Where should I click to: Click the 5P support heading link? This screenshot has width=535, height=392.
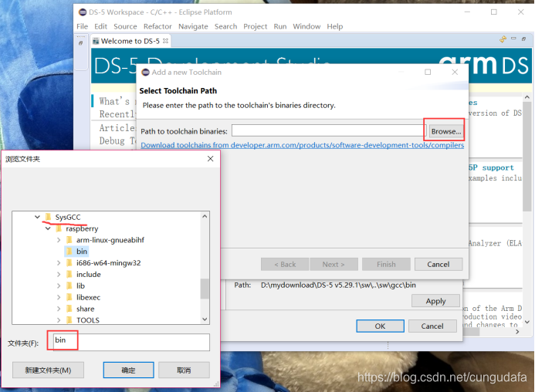491,167
